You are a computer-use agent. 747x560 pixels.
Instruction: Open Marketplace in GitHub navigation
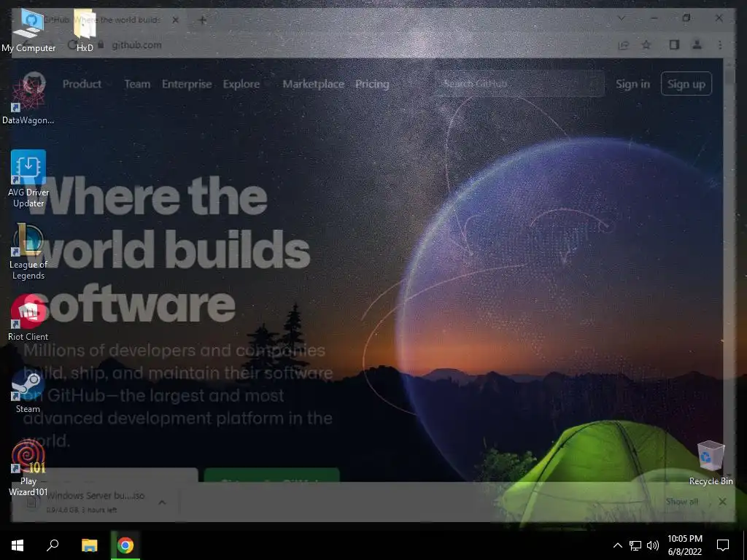314,84
